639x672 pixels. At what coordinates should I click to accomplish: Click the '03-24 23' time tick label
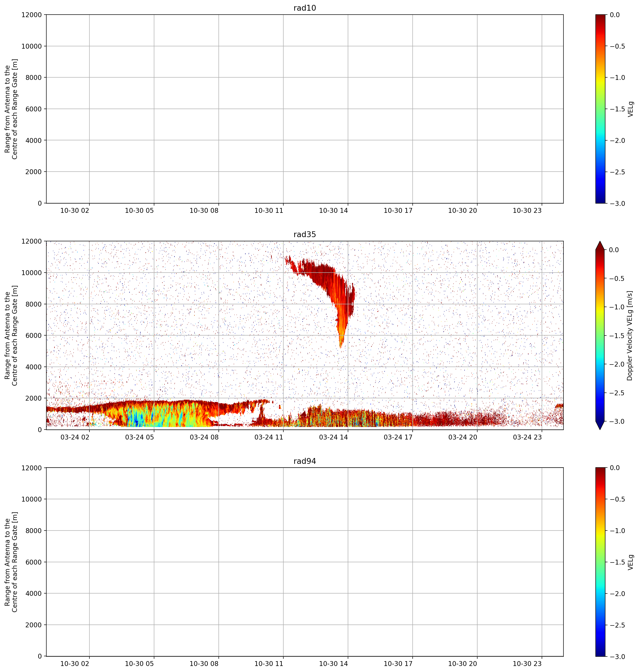pos(527,437)
